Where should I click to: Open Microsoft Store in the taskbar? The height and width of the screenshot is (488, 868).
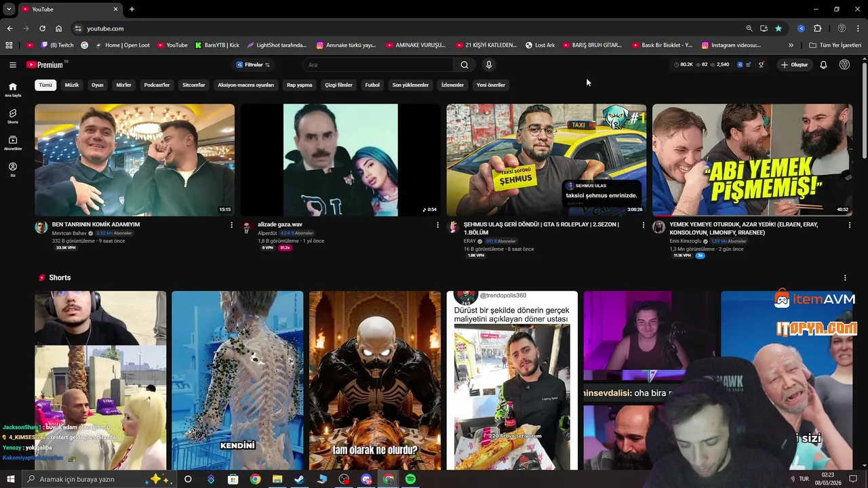tap(233, 479)
